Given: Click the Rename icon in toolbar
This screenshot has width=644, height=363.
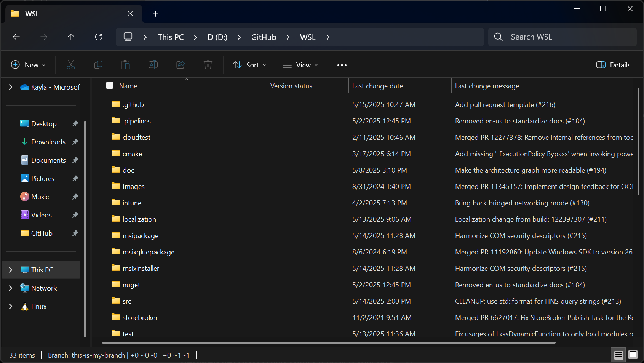Looking at the screenshot, I should 153,65.
